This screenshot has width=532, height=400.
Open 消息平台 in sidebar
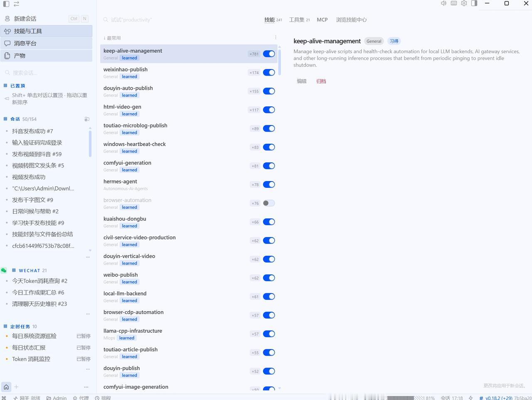click(46, 43)
